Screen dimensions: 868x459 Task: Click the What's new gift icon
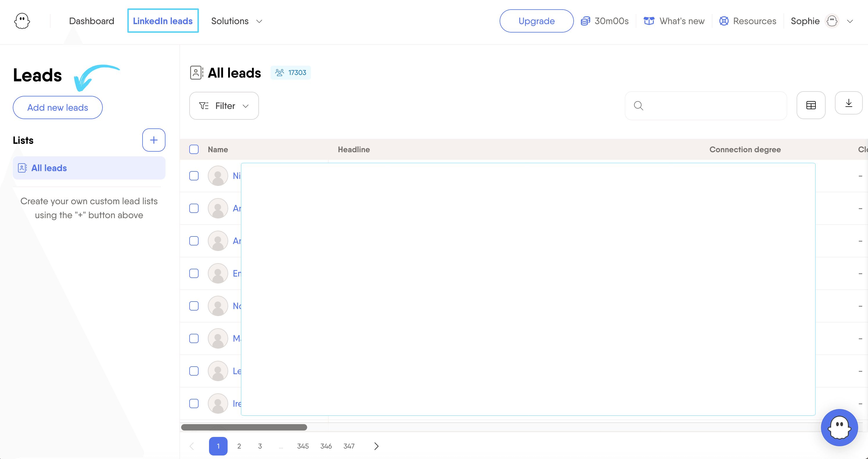tap(649, 21)
